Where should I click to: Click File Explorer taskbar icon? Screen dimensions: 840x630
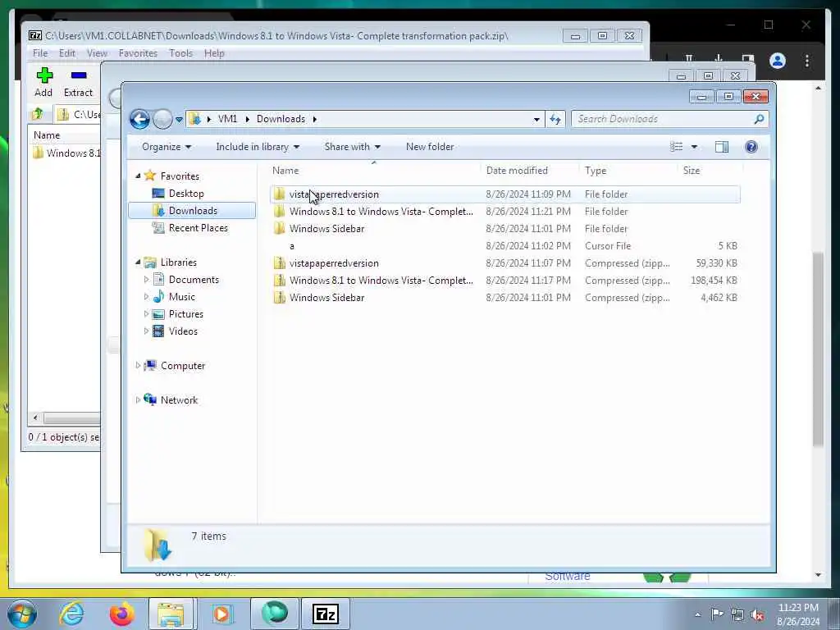pos(171,614)
